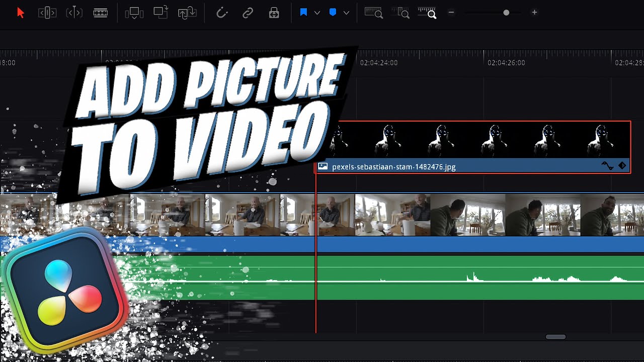Screen dimensions: 644x362
Task: Click the timeline zoom slider handle
Action: [506, 13]
